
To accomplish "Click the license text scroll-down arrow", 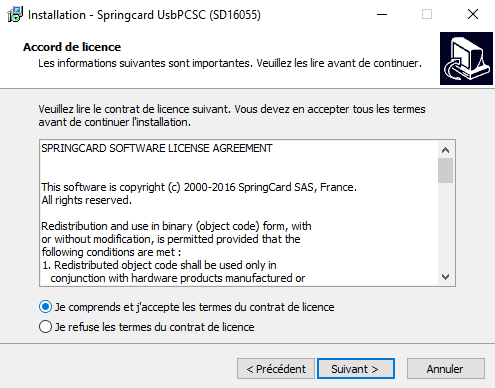I will [x=445, y=277].
